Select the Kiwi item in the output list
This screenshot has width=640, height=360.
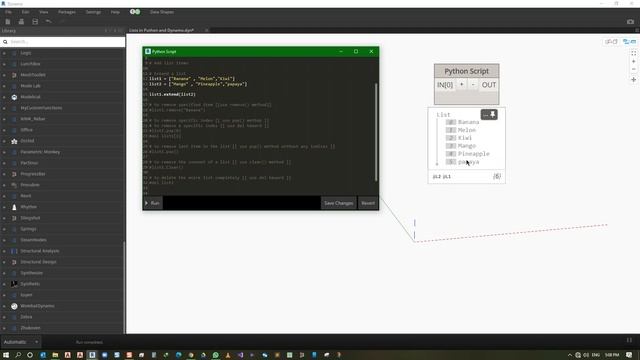pyautogui.click(x=465, y=138)
